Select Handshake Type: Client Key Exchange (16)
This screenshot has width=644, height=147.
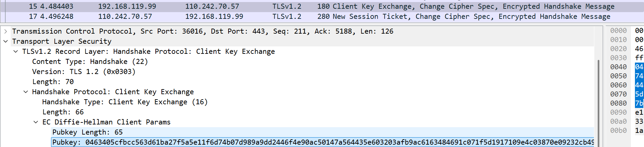tap(125, 102)
